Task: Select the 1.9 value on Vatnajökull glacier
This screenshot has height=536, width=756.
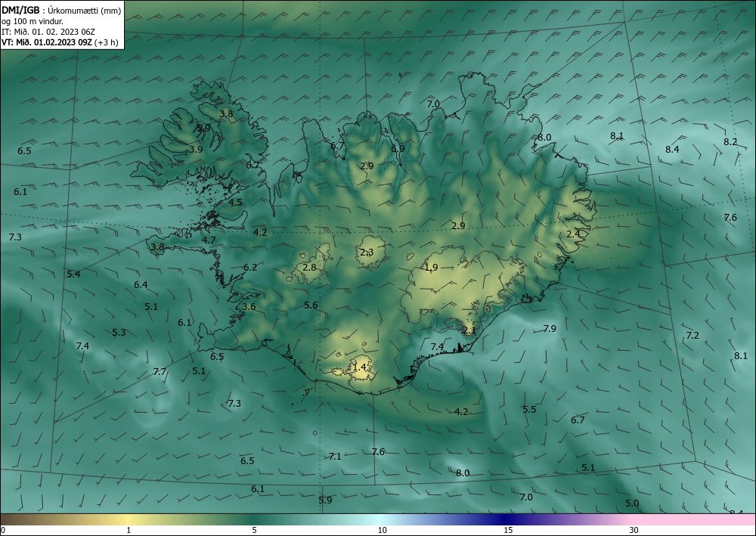Action: tap(431, 268)
